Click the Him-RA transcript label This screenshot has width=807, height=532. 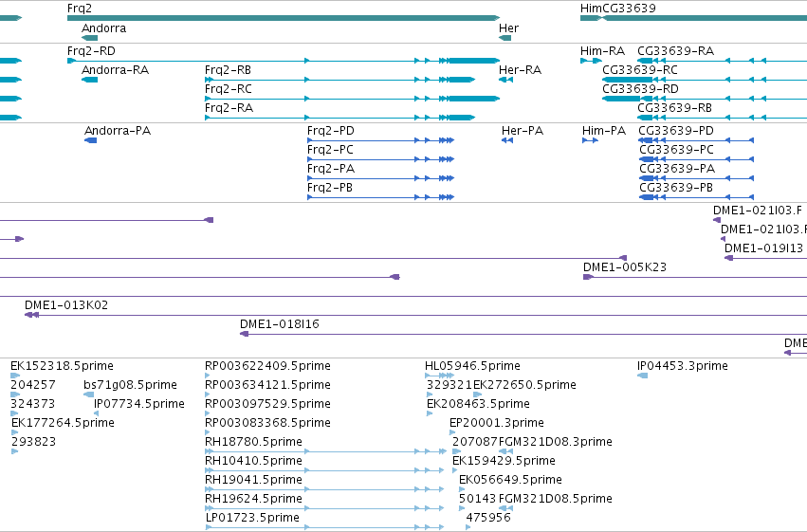click(x=602, y=51)
